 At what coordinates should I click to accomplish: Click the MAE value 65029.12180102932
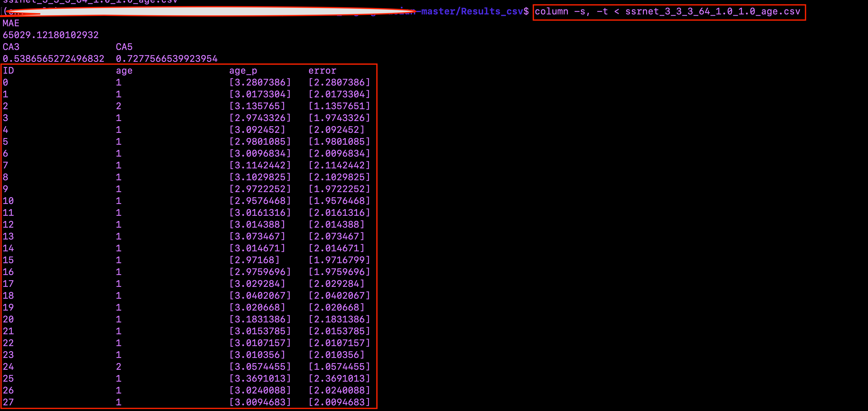(x=50, y=35)
